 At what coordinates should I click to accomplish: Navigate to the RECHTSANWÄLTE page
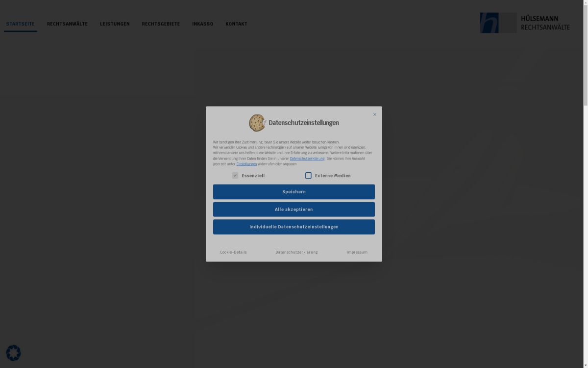tap(67, 24)
